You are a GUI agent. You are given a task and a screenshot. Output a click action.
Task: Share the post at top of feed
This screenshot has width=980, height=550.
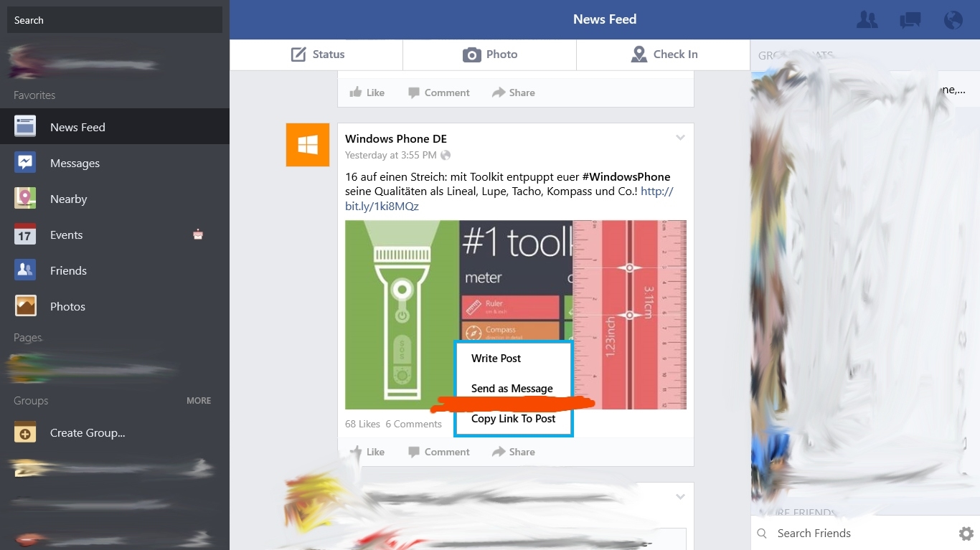(514, 93)
